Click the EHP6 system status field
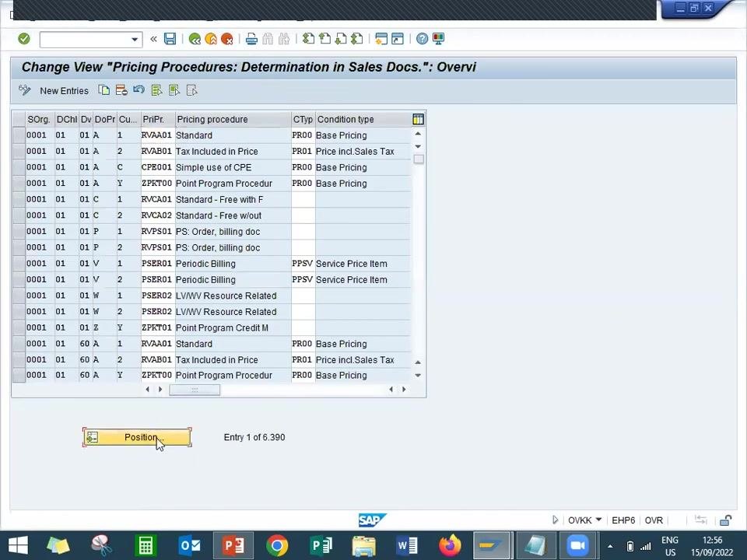The image size is (747, 560). point(623,520)
